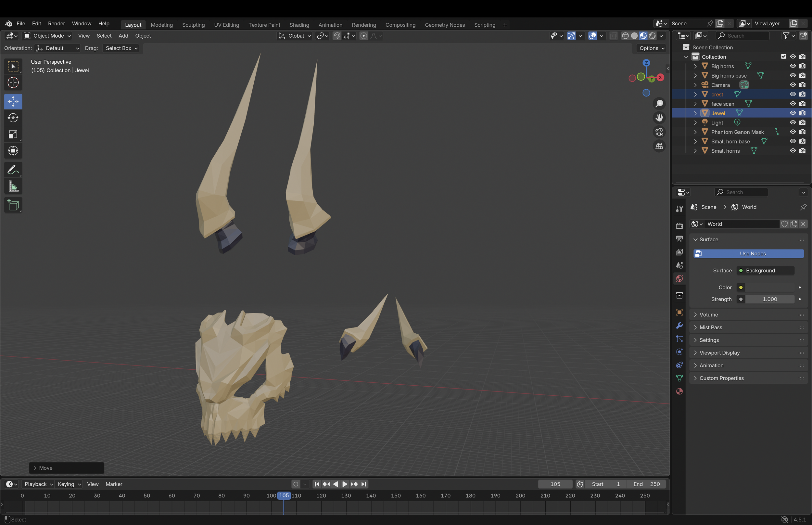This screenshot has height=525, width=812.
Task: Click the Strength 1.000 slider
Action: click(770, 299)
